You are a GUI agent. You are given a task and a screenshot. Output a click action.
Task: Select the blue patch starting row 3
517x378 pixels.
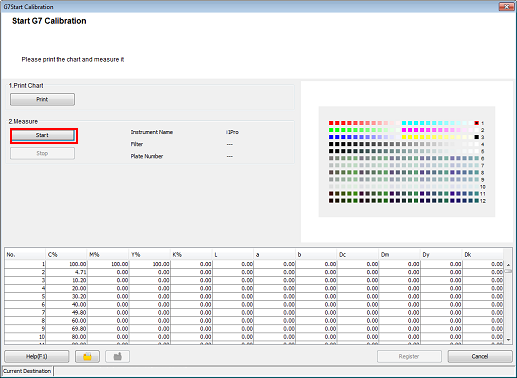click(x=331, y=137)
